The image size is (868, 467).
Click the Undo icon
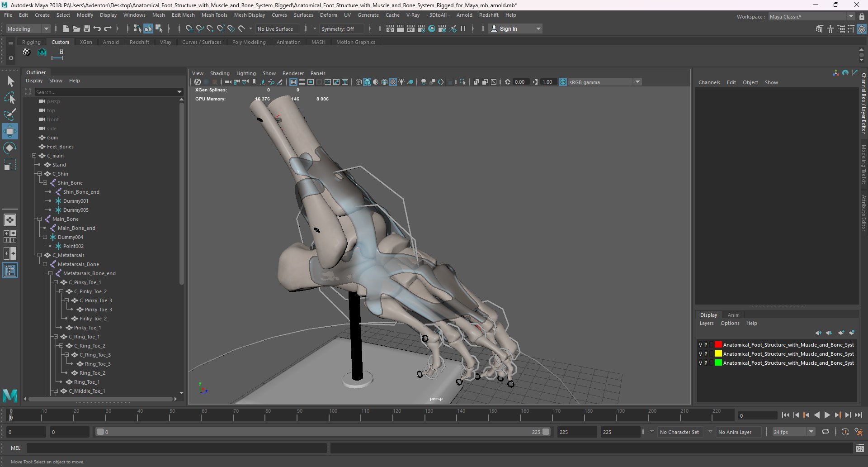click(x=97, y=29)
